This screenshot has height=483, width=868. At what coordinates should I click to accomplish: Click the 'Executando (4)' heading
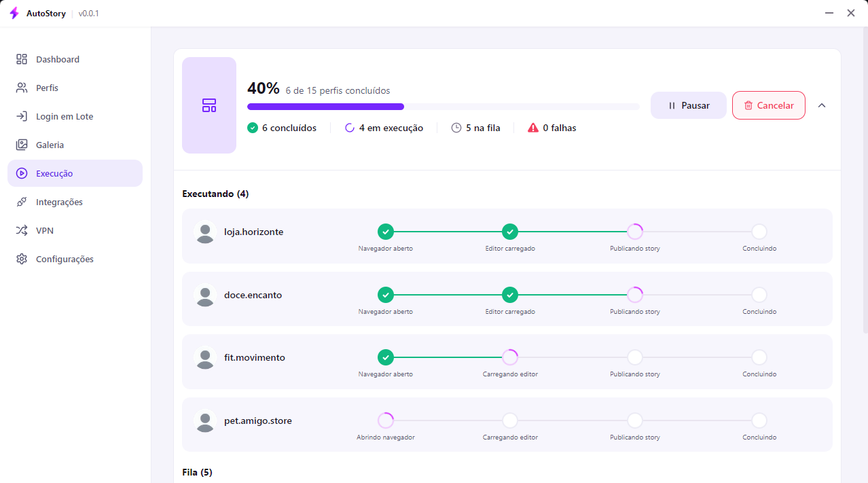[x=215, y=194]
